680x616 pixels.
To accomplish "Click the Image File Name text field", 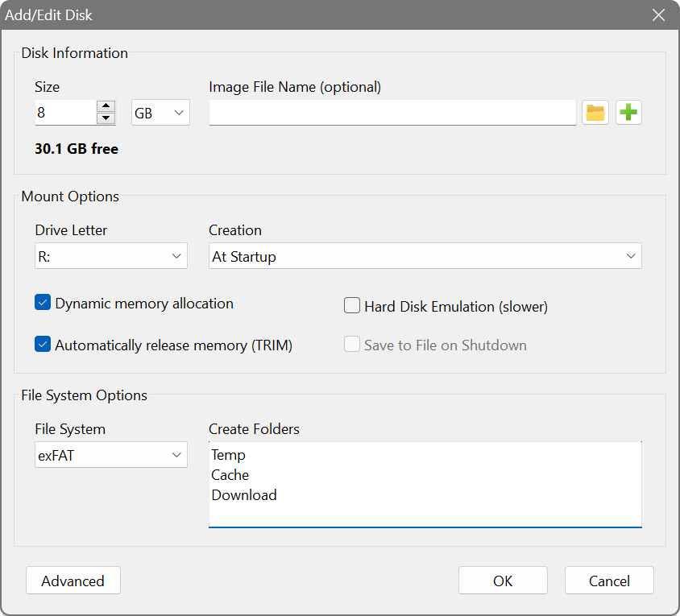I will [x=392, y=113].
